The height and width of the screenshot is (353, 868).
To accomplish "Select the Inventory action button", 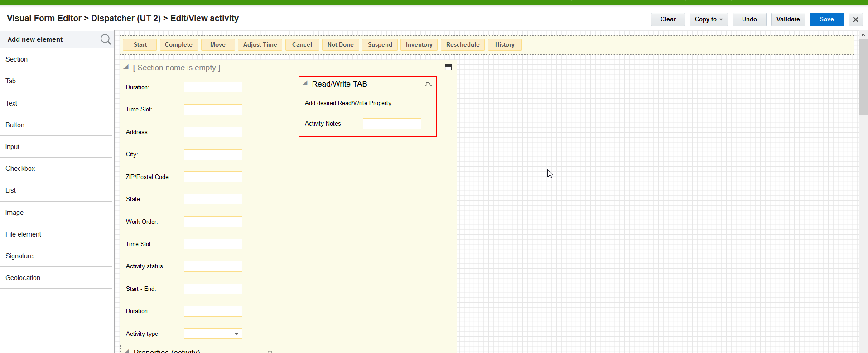I will pyautogui.click(x=419, y=45).
